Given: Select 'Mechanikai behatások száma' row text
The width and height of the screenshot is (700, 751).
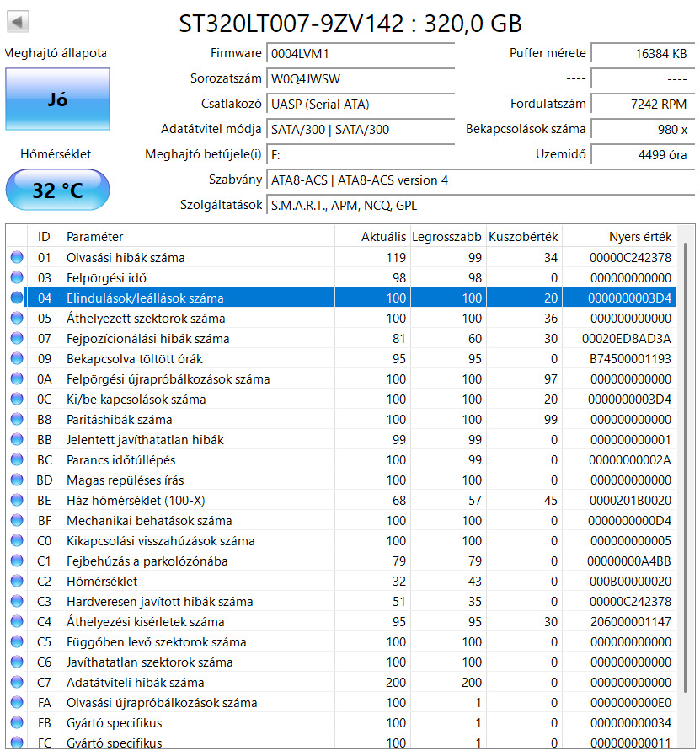Looking at the screenshot, I should pyautogui.click(x=149, y=521).
